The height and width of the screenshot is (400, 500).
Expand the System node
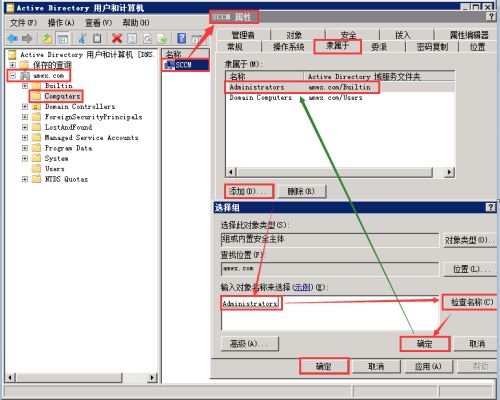(25, 158)
